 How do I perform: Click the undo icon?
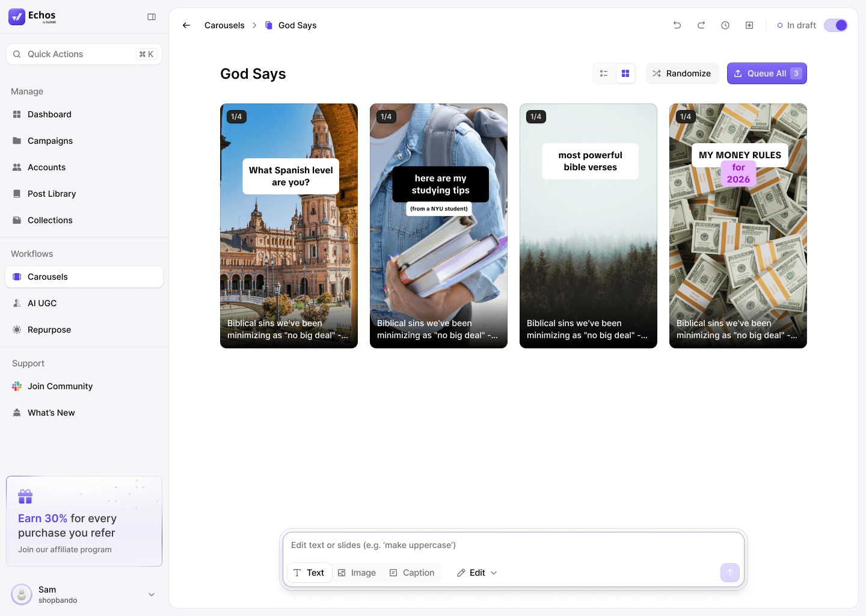click(677, 25)
